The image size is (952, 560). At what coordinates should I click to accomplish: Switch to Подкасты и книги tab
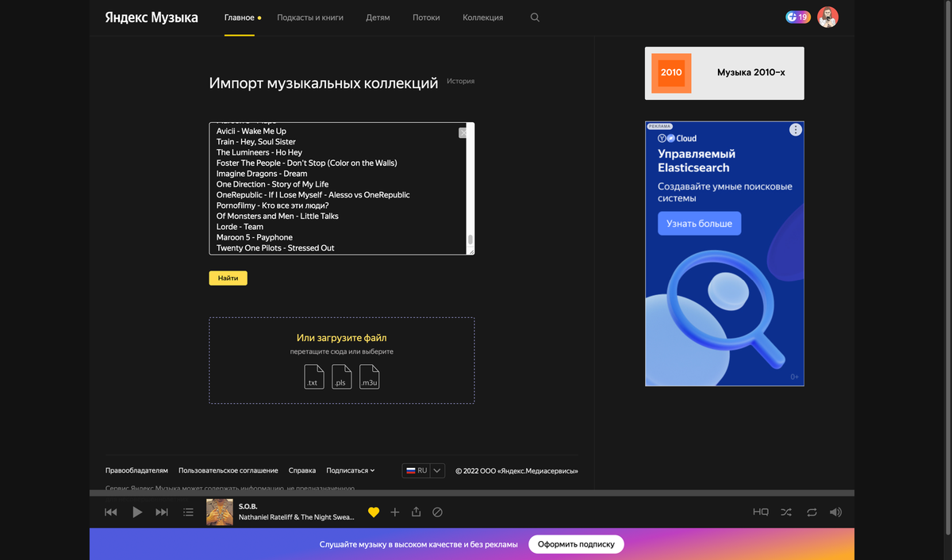click(x=310, y=17)
